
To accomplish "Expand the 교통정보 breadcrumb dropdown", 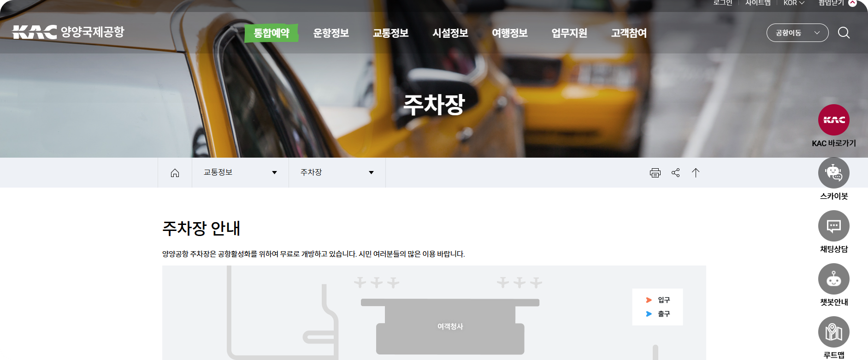I will pos(240,172).
